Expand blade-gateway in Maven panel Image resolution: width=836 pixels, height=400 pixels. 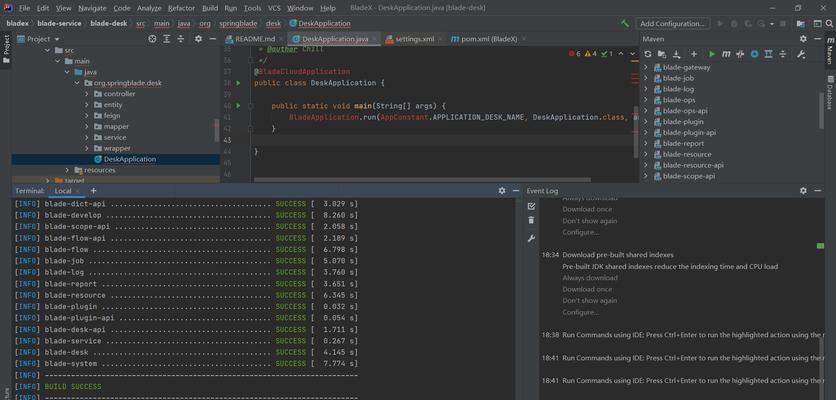tap(646, 67)
